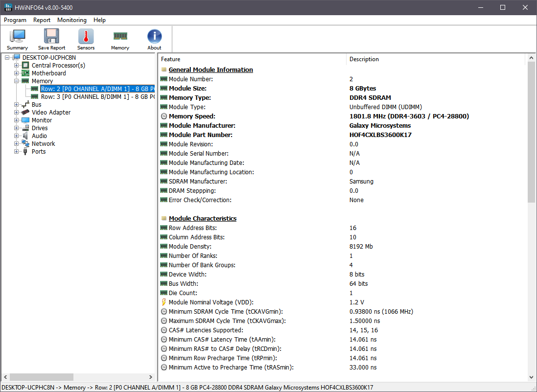Viewport: 537px width, 392px height.
Task: Click the tree horizontal scrollbar thumb
Action: tap(42, 377)
